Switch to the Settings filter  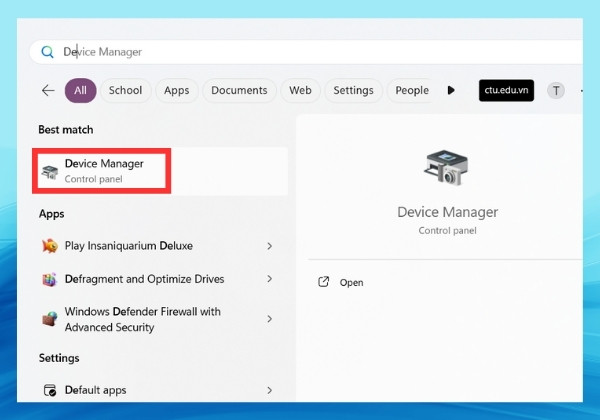353,91
